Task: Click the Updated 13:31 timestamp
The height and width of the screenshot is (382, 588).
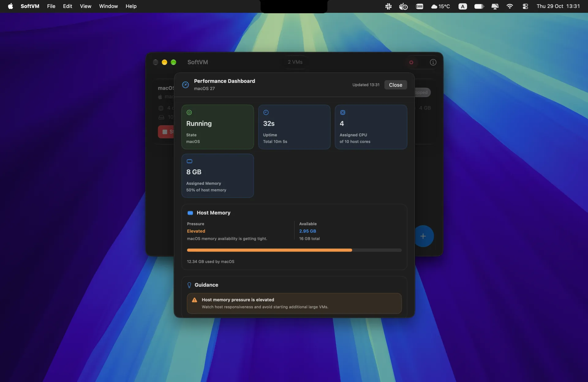Action: coord(366,85)
